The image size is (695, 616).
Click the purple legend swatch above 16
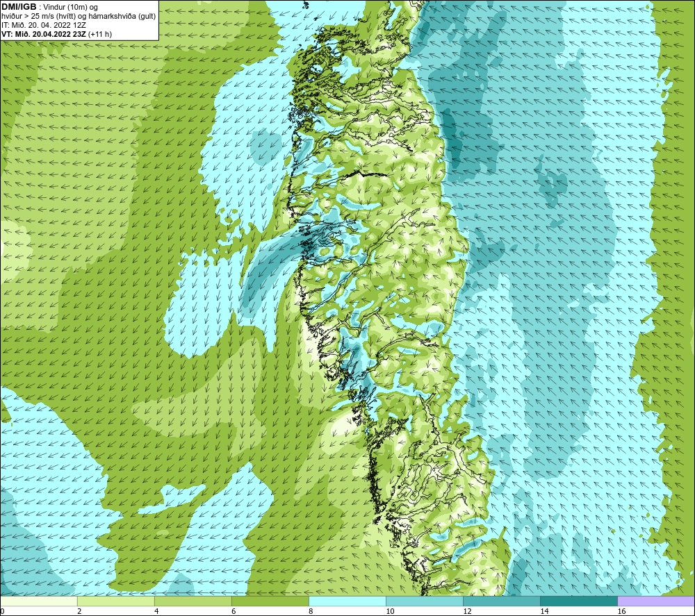[656, 601]
